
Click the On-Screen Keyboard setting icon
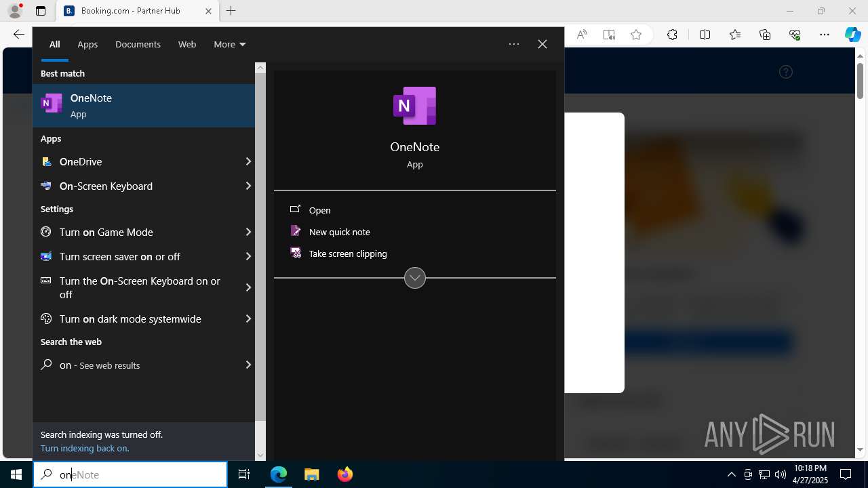point(46,281)
